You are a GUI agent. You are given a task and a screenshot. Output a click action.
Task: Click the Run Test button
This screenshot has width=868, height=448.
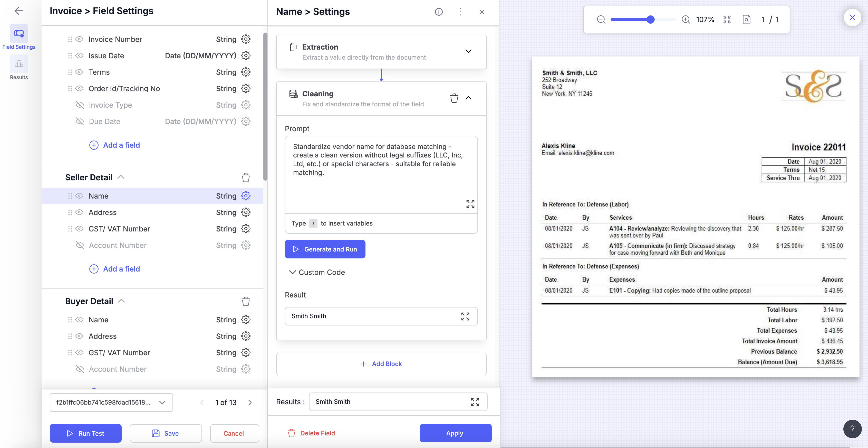point(85,433)
